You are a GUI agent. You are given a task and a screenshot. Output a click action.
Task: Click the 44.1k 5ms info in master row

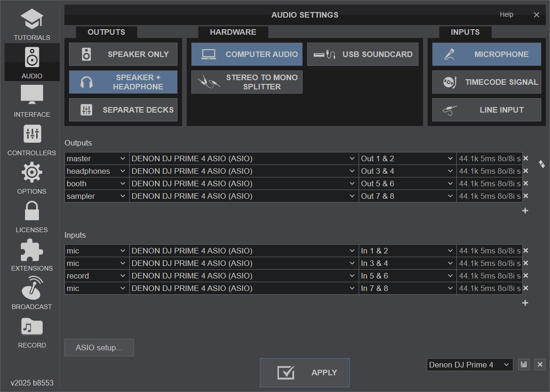tap(490, 158)
